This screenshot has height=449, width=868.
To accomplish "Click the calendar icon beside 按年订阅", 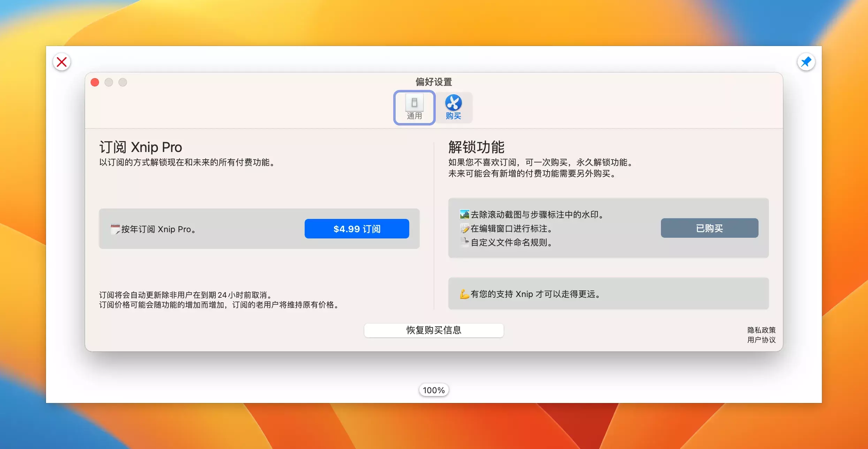I will tap(115, 229).
